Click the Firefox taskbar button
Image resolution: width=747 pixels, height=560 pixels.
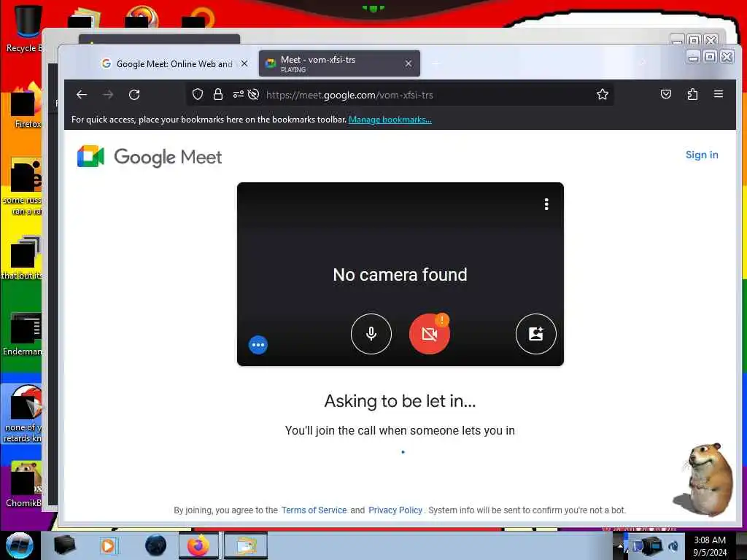198,545
